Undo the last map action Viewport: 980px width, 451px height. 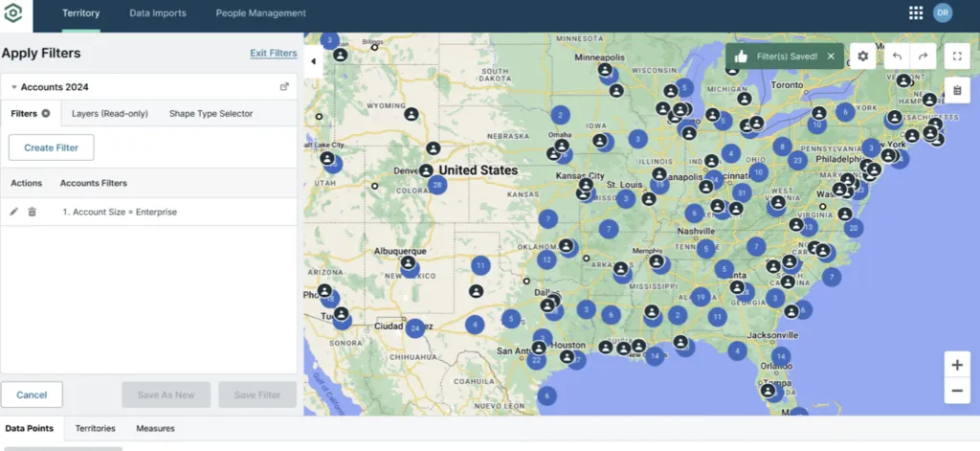click(x=897, y=56)
